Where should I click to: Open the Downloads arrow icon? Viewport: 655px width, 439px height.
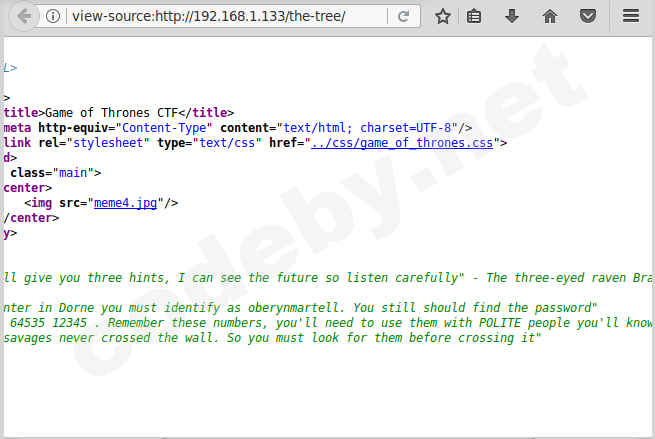pos(512,17)
